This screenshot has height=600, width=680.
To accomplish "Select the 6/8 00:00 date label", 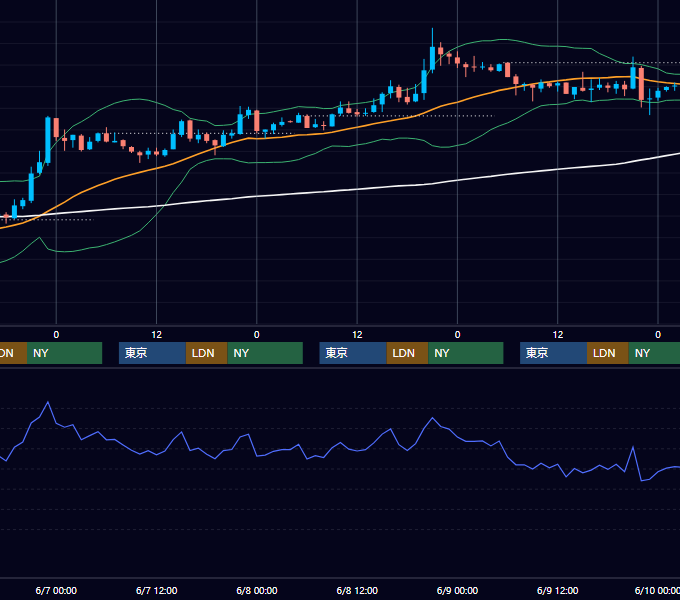I will point(257,590).
